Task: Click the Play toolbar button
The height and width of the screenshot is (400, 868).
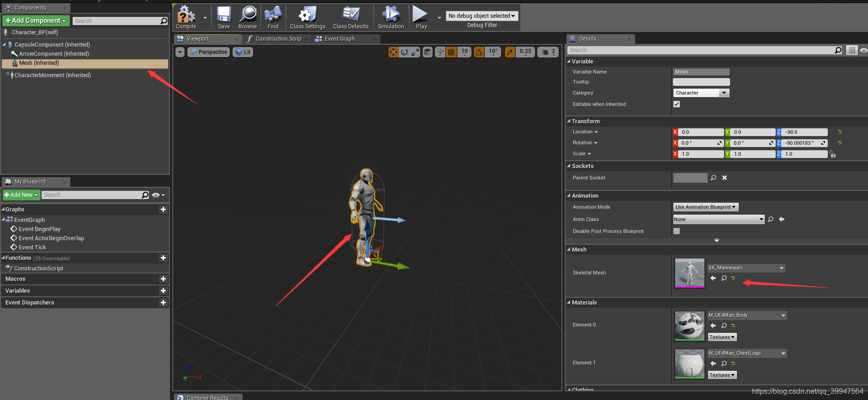Action: pyautogui.click(x=421, y=18)
